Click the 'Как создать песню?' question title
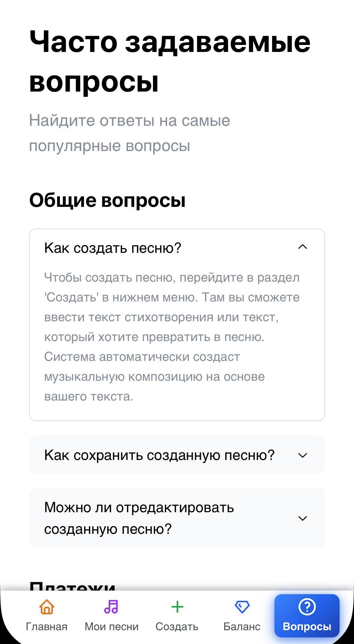354x644 pixels. 113,247
